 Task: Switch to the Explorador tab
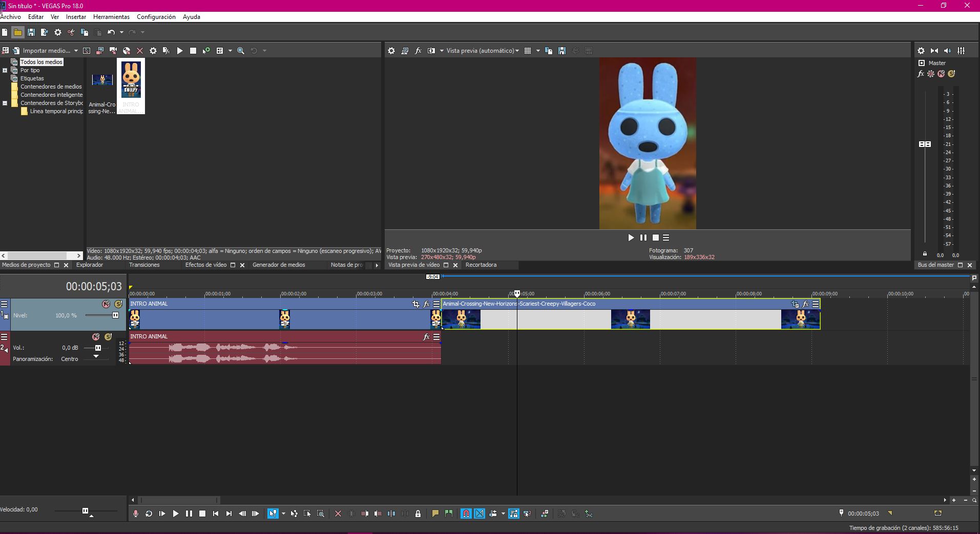tap(90, 265)
